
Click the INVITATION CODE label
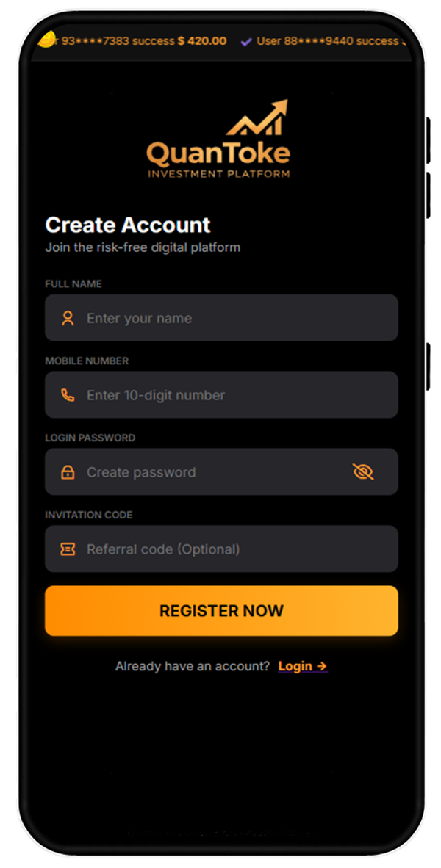point(89,515)
